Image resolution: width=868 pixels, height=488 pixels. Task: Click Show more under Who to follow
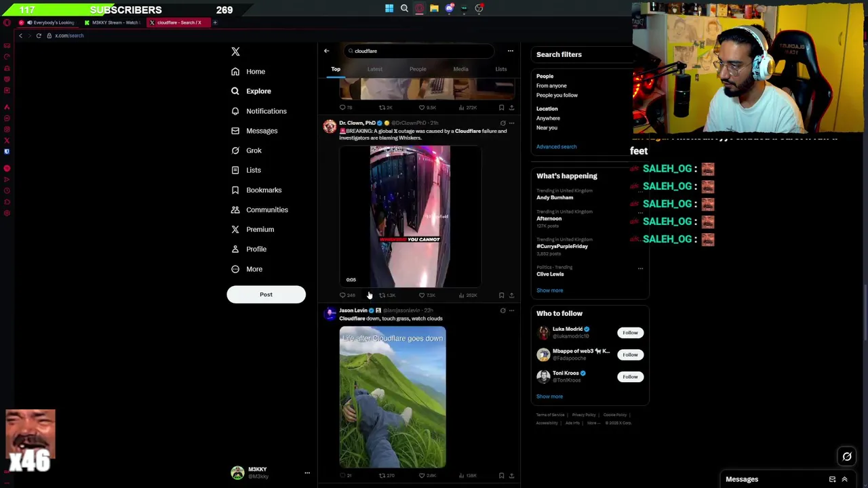pyautogui.click(x=550, y=396)
